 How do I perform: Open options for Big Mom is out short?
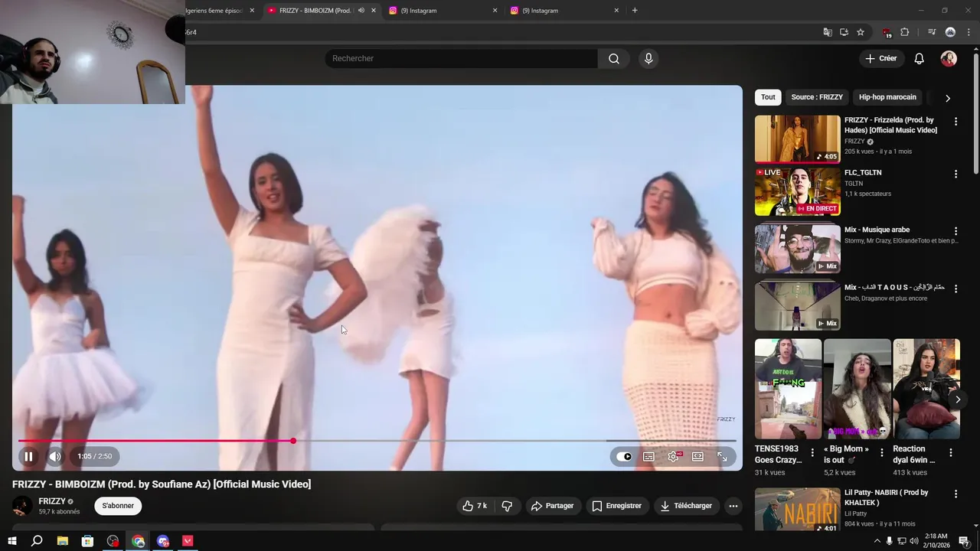tap(881, 453)
